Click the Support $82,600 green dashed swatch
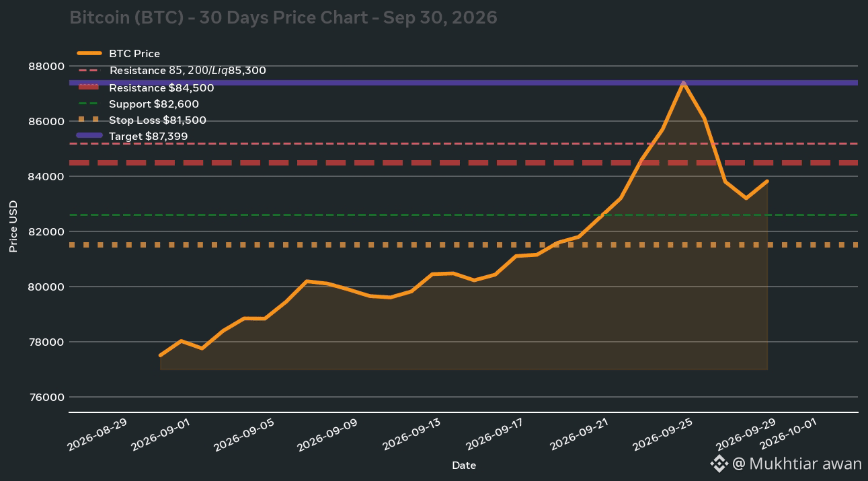The height and width of the screenshot is (481, 868). tap(89, 104)
